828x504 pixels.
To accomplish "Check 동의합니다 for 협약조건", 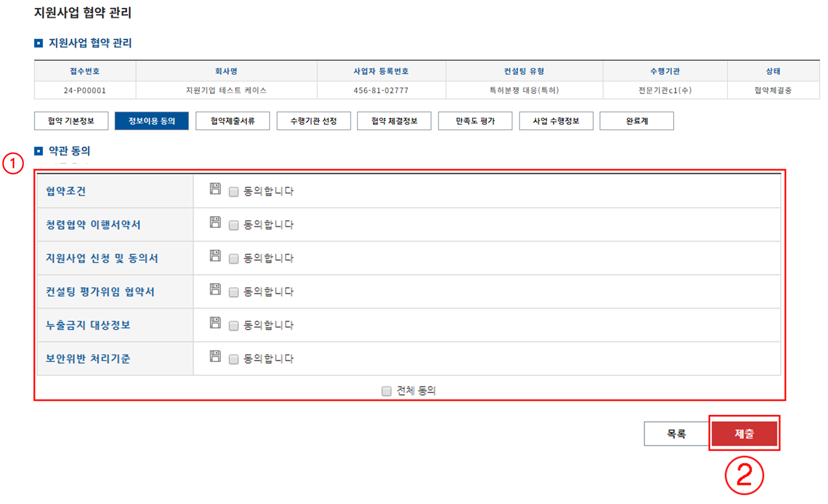I will (x=234, y=192).
